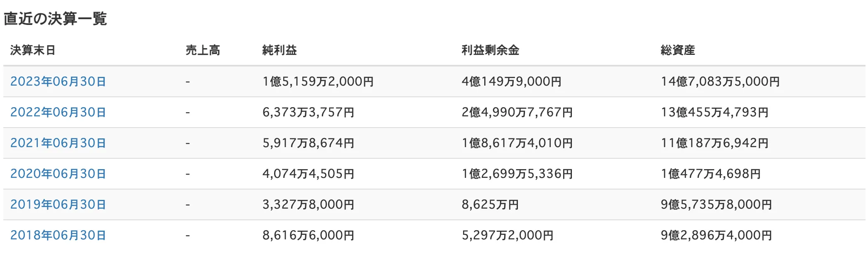Open the 2020年06月30日 settlement link
868x256 pixels.
click(58, 174)
